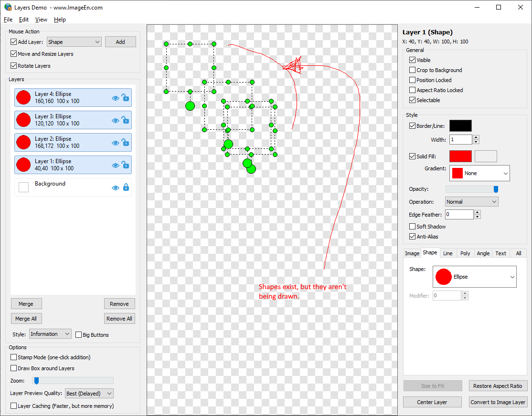Viewport: 532px width, 416px height.
Task: Open the Add Layer type dropdown
Action: (74, 42)
